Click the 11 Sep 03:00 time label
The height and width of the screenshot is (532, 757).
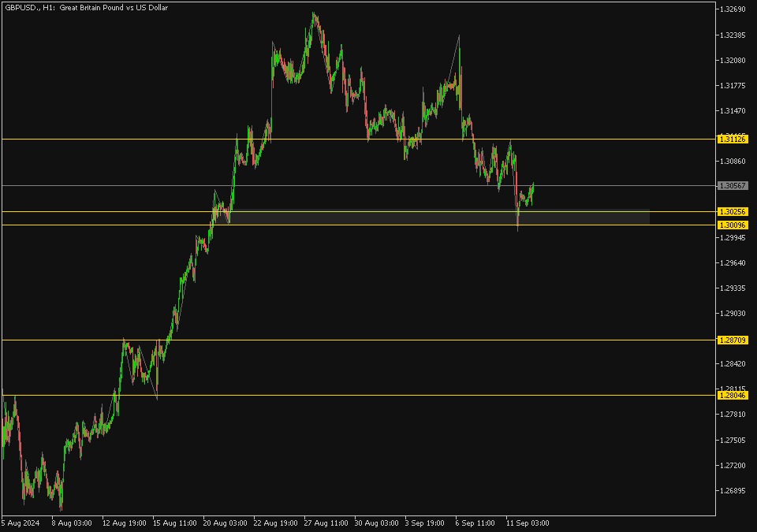pyautogui.click(x=528, y=523)
